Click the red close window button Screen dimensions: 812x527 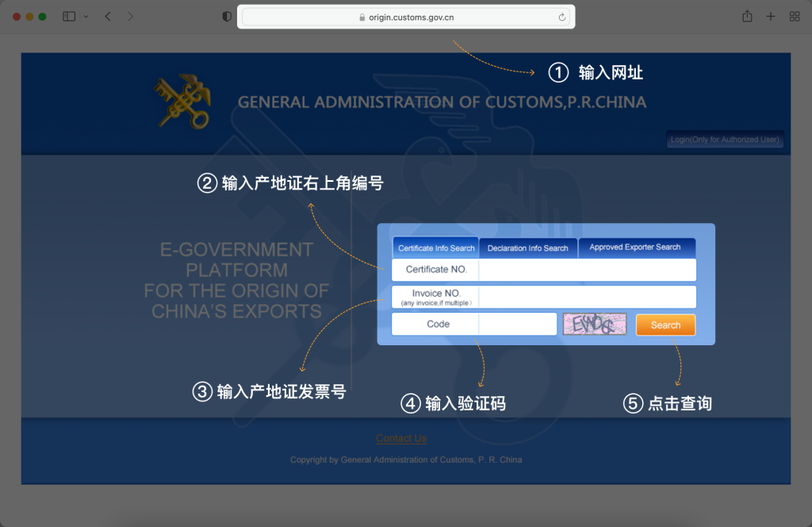click(x=17, y=17)
